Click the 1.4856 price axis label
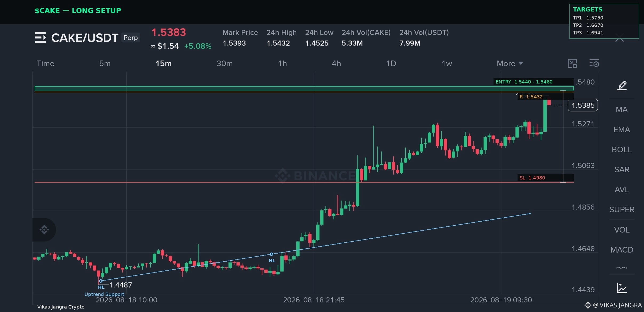644x312 pixels. [583, 207]
